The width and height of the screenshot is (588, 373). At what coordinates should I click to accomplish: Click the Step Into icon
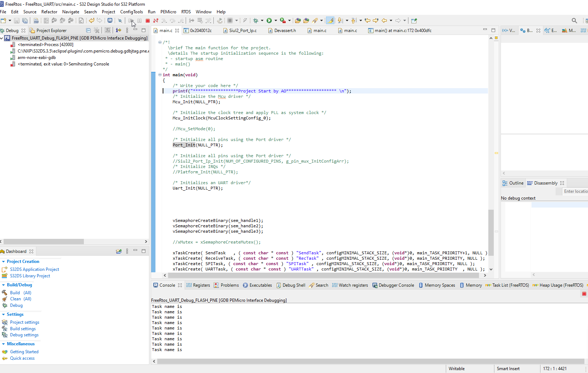point(164,21)
